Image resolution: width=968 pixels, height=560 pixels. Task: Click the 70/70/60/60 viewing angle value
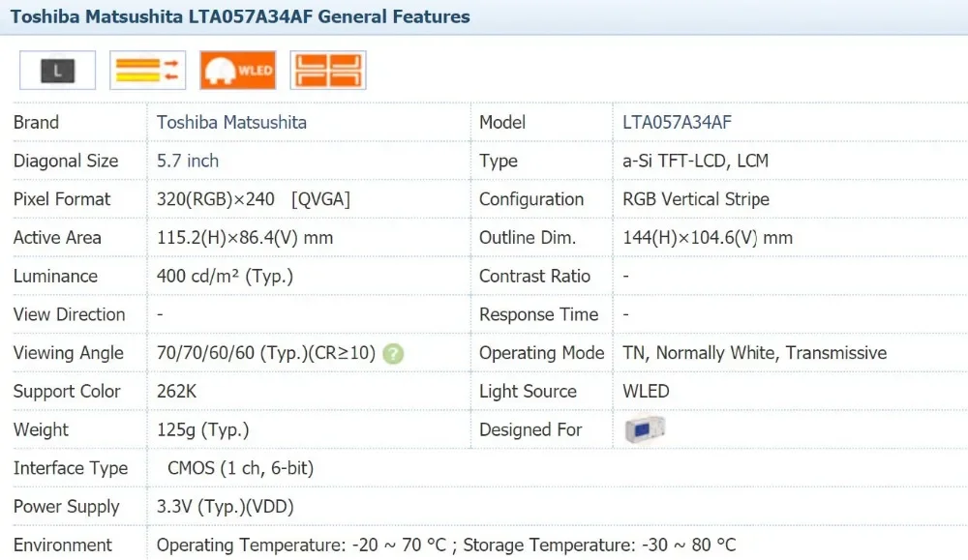point(265,353)
